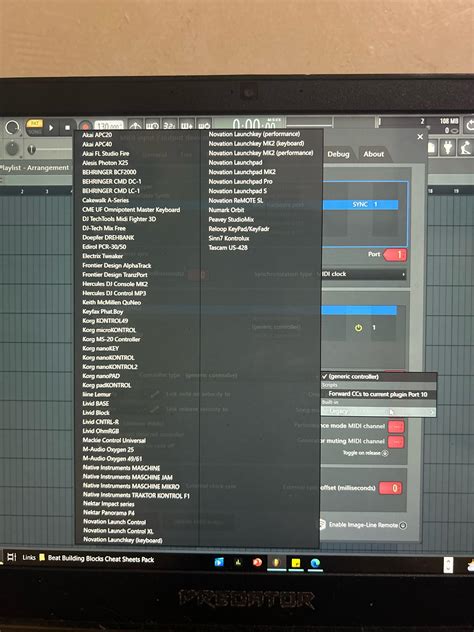This screenshot has height=632, width=474.
Task: Select Akai APC40 from controller list
Action: pos(97,144)
